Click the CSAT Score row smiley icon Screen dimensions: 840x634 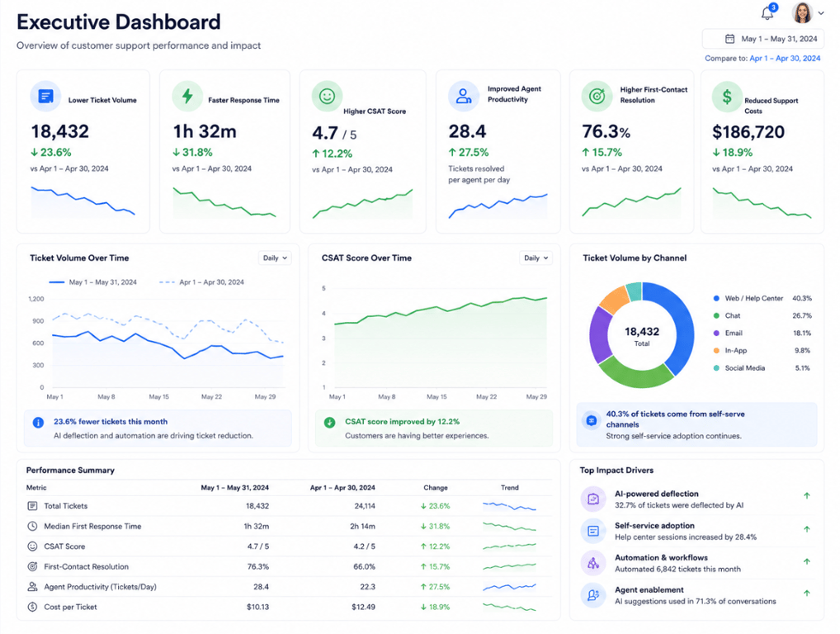pyautogui.click(x=32, y=546)
